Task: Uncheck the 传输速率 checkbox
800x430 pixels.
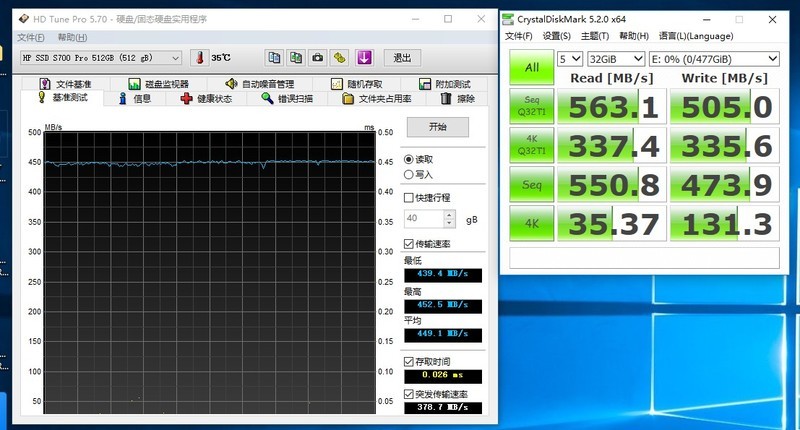Action: pyautogui.click(x=409, y=244)
